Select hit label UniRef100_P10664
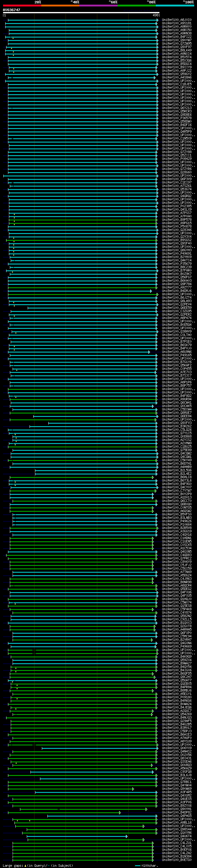Viewport: 197px width, 868px height. pos(177,525)
